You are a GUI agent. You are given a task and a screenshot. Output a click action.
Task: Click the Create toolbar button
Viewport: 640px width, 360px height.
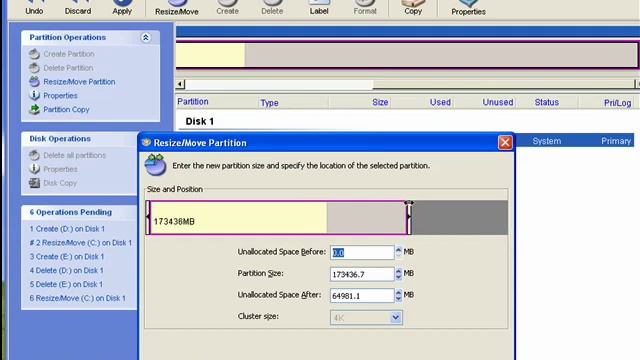[227, 8]
